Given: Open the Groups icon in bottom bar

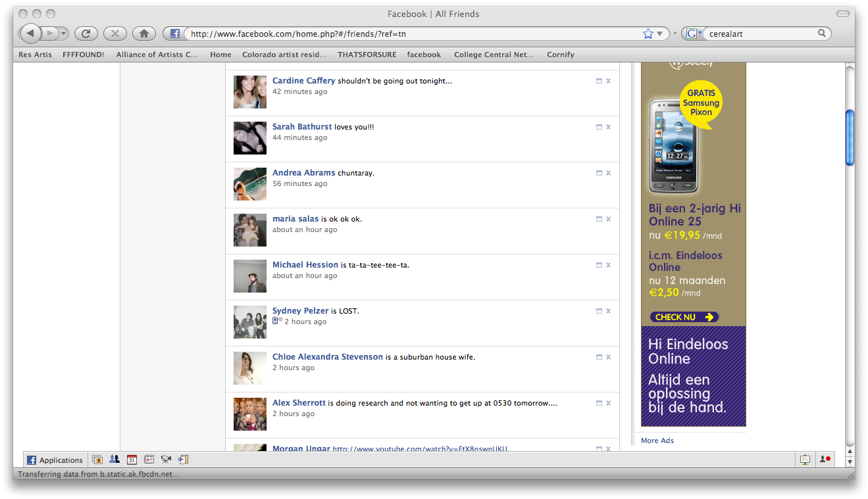Looking at the screenshot, I should coord(115,460).
